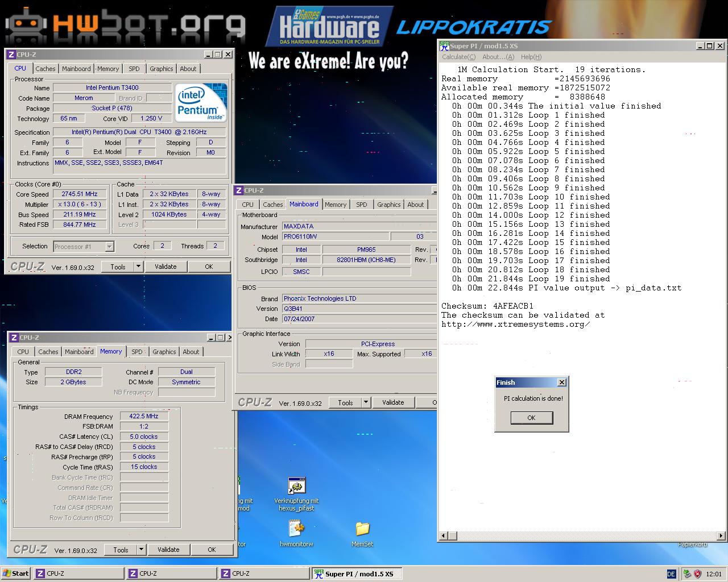This screenshot has width=728, height=582.
Task: Open CPU tab in Mainboard CPU-Z window
Action: tap(248, 205)
